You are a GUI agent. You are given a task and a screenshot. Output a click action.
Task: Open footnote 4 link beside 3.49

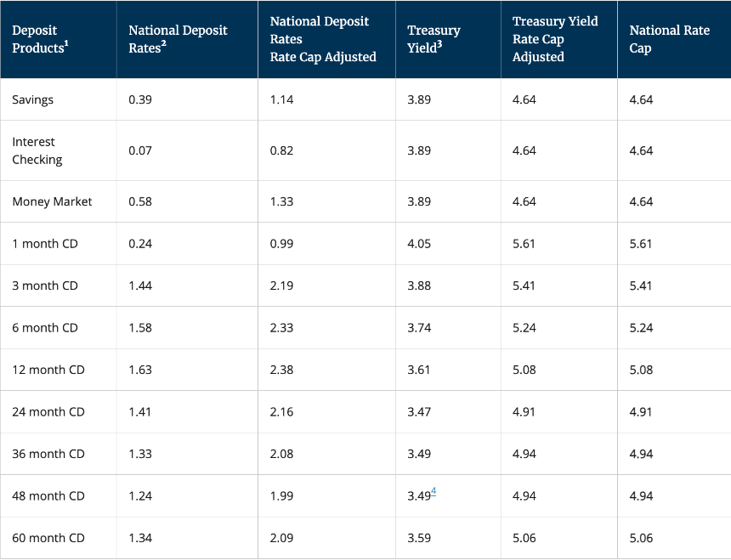[x=433, y=490]
